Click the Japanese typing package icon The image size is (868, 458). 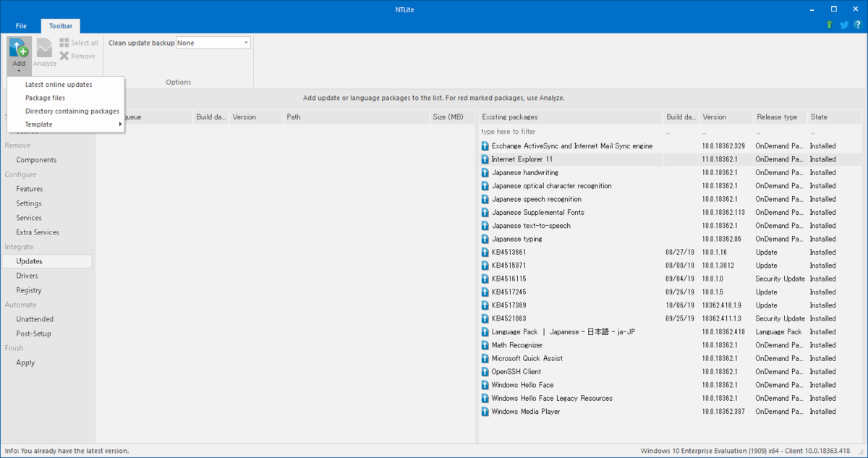pyautogui.click(x=485, y=239)
